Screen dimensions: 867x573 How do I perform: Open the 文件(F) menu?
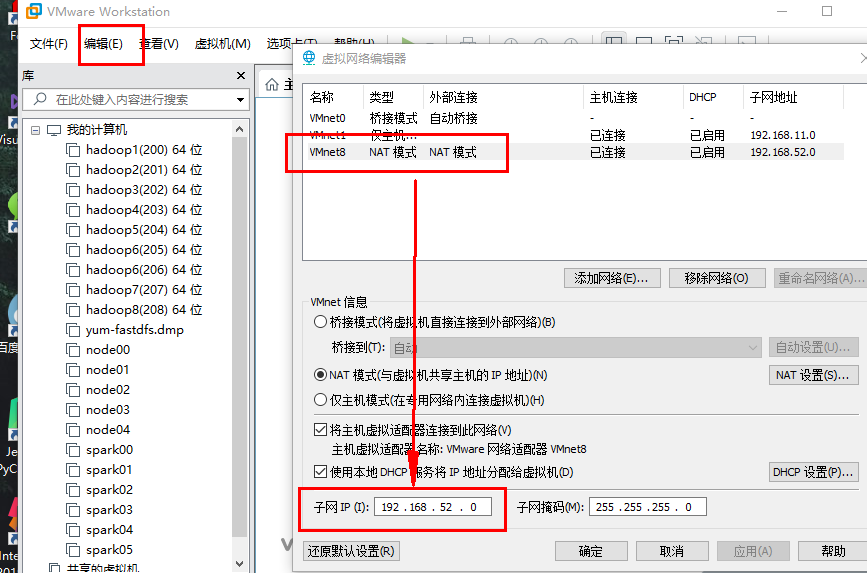pyautogui.click(x=49, y=44)
